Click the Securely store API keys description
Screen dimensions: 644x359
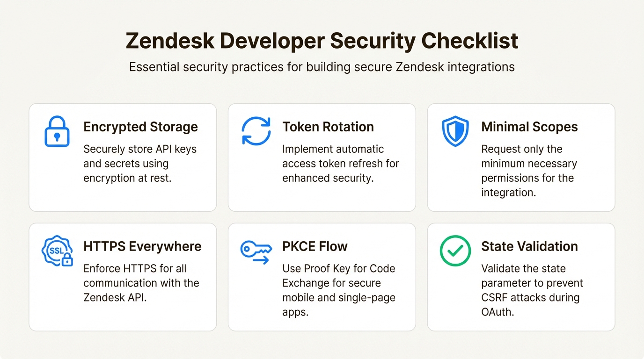click(x=140, y=164)
